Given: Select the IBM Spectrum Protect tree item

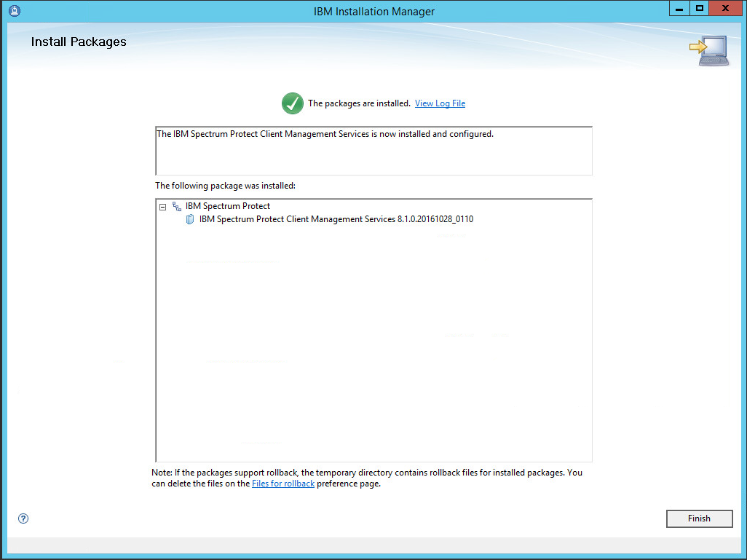Looking at the screenshot, I should (x=227, y=206).
